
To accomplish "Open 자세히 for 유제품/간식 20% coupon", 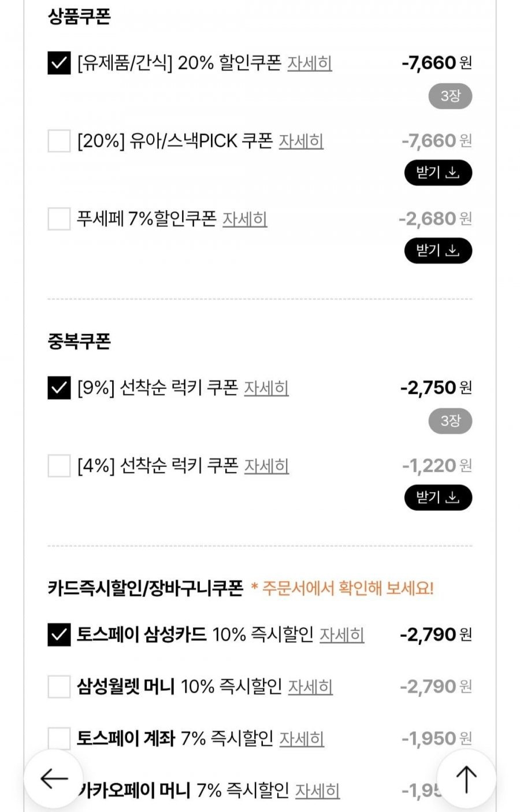I will (x=310, y=62).
